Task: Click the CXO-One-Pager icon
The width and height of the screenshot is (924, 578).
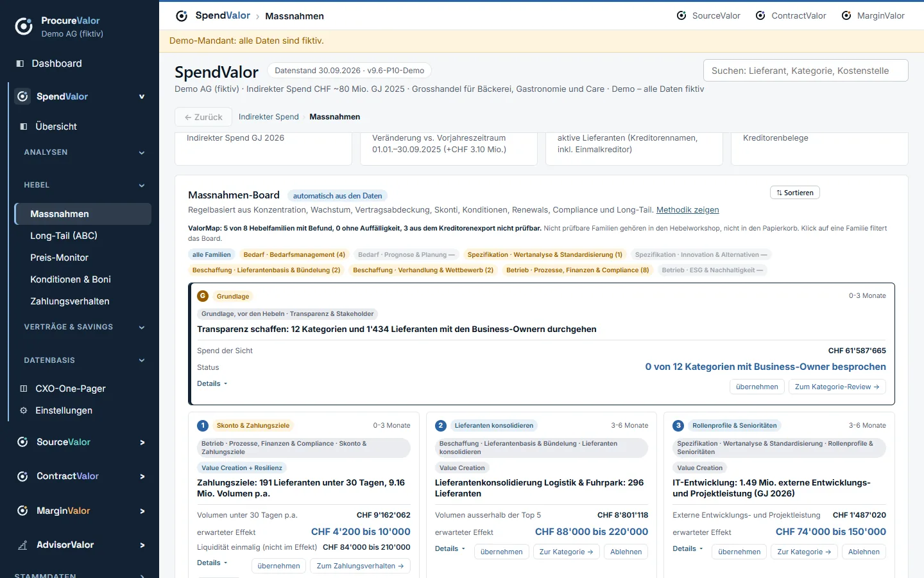Action: point(24,389)
